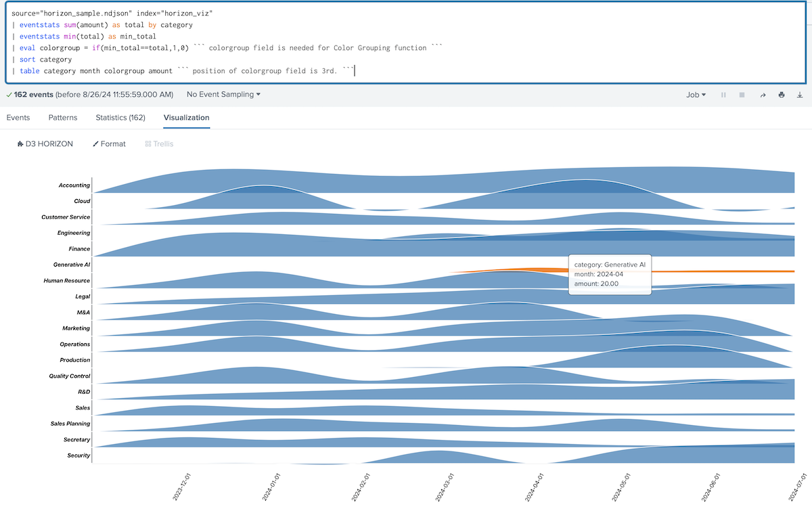Click the Generative AI category label
Screen dimensions: 812x511
coord(72,265)
